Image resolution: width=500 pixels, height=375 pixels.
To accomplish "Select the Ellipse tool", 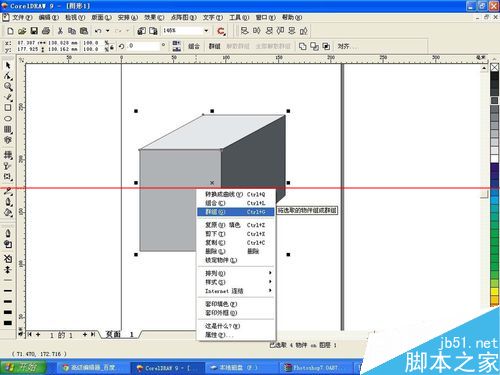I will (x=8, y=119).
